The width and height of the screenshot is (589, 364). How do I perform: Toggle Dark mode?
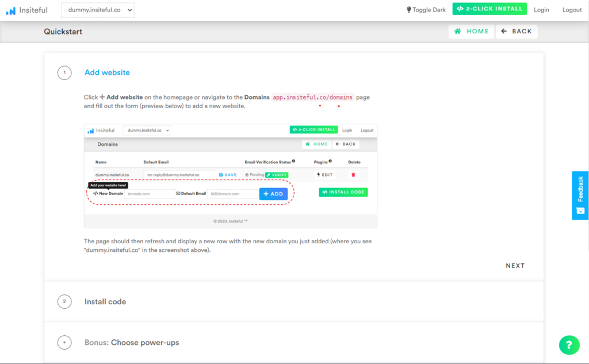(x=426, y=10)
